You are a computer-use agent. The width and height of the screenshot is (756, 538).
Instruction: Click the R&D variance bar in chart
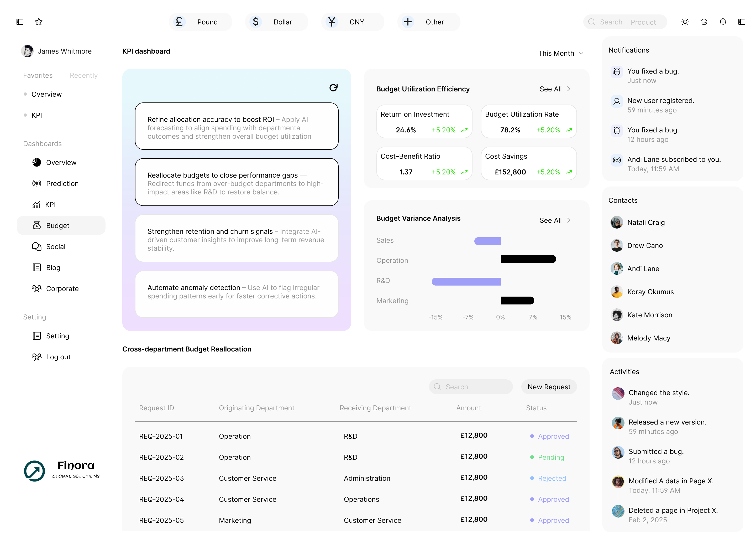point(466,282)
